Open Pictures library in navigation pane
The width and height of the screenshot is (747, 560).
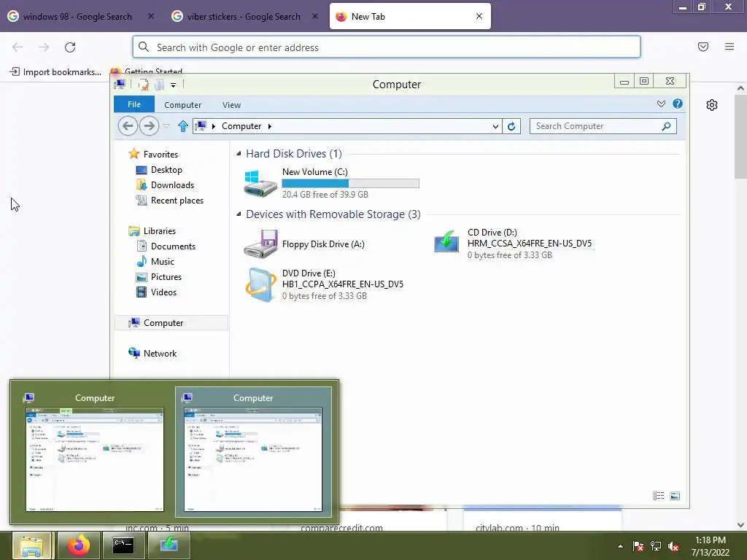pos(166,276)
